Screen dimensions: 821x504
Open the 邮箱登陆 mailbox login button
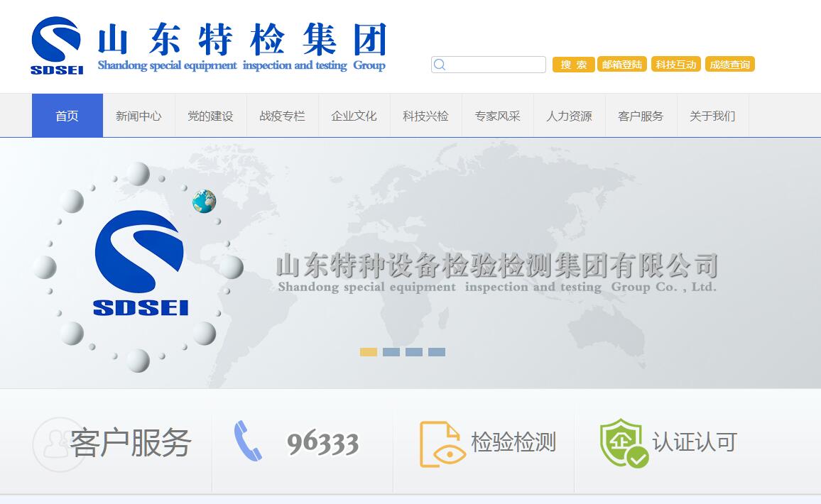621,65
